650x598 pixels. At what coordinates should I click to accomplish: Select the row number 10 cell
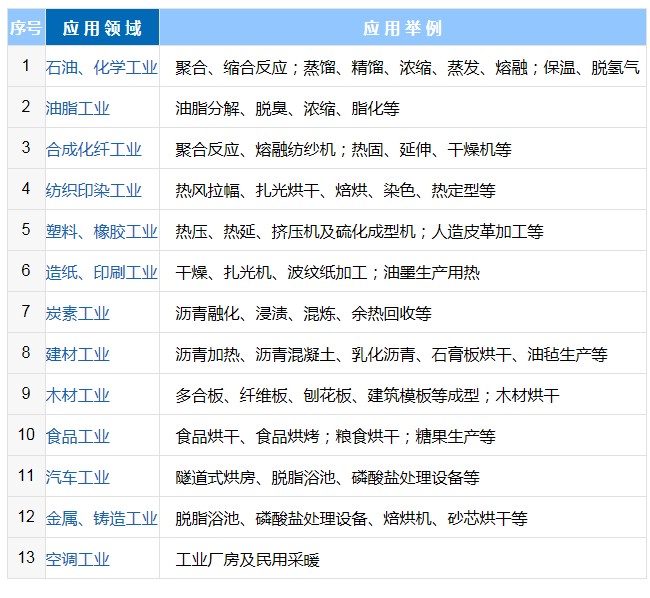coord(26,435)
